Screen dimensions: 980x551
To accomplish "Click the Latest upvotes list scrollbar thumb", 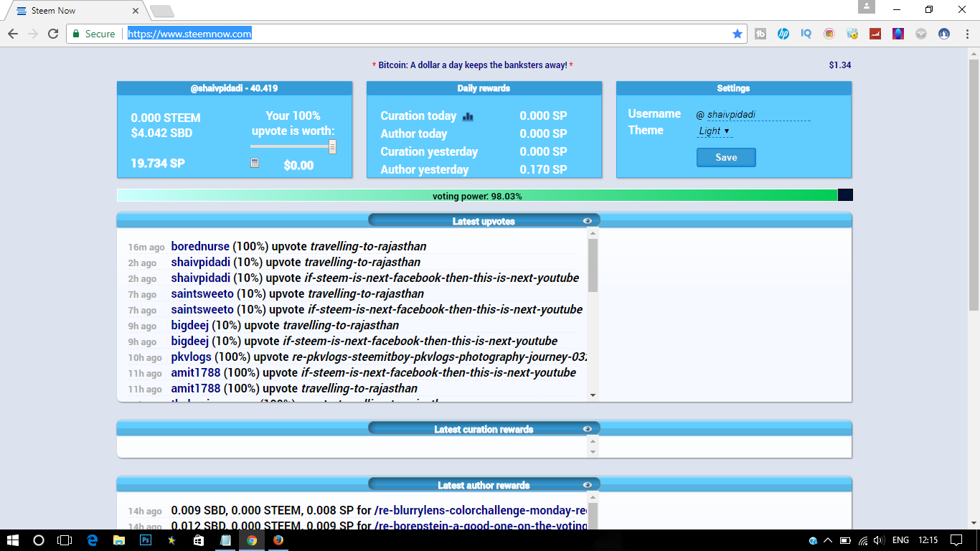I will tap(593, 265).
